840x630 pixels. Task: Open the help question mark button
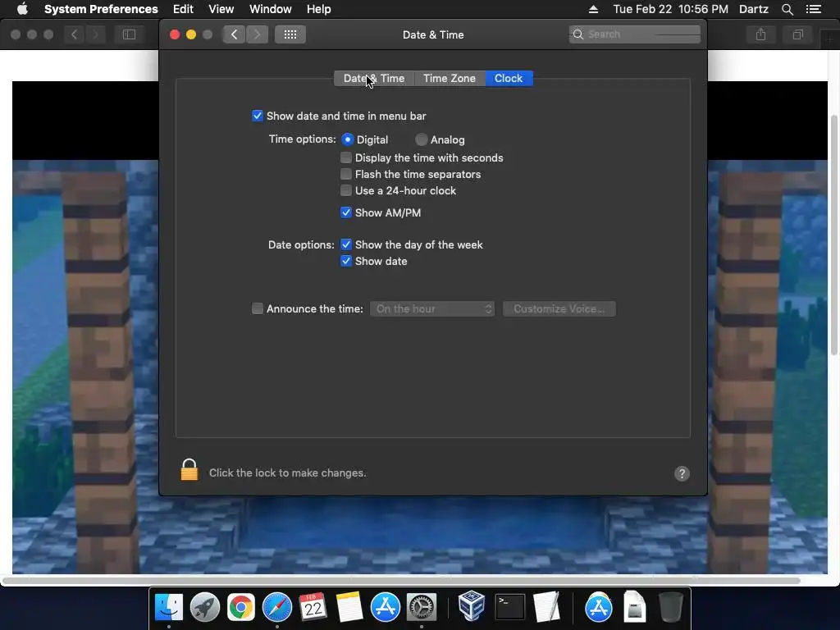(682, 473)
